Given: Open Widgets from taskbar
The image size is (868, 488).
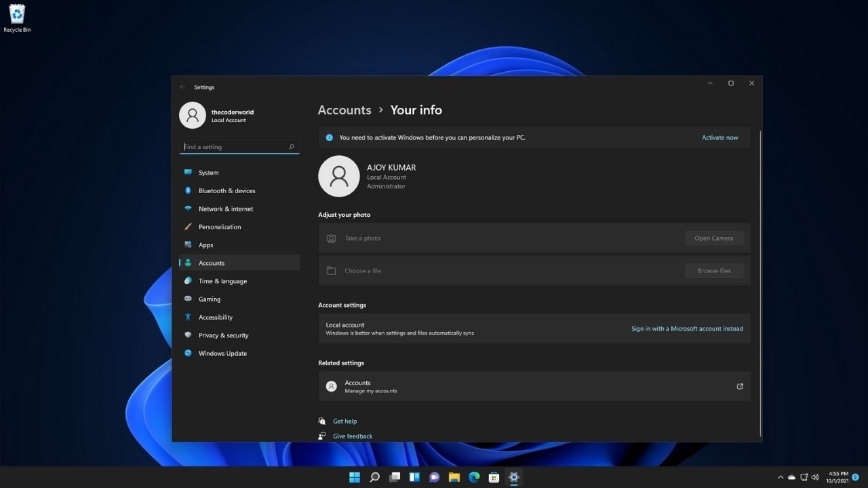Looking at the screenshot, I should point(414,477).
